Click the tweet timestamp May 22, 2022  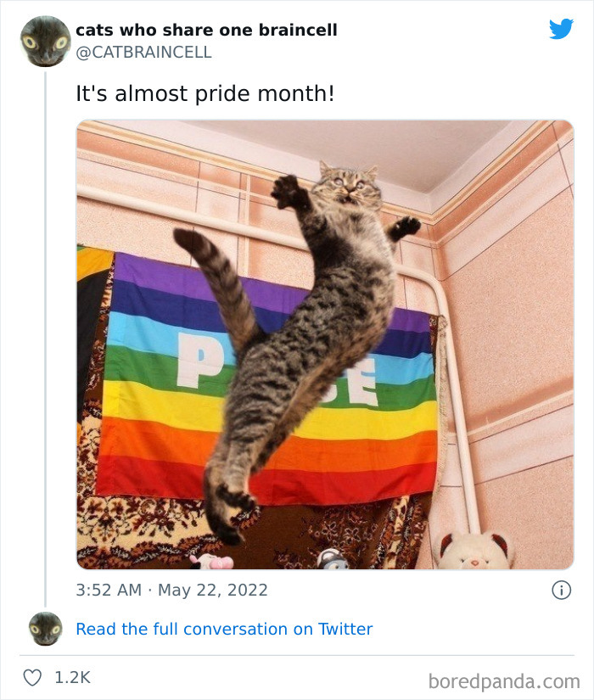[x=171, y=589]
